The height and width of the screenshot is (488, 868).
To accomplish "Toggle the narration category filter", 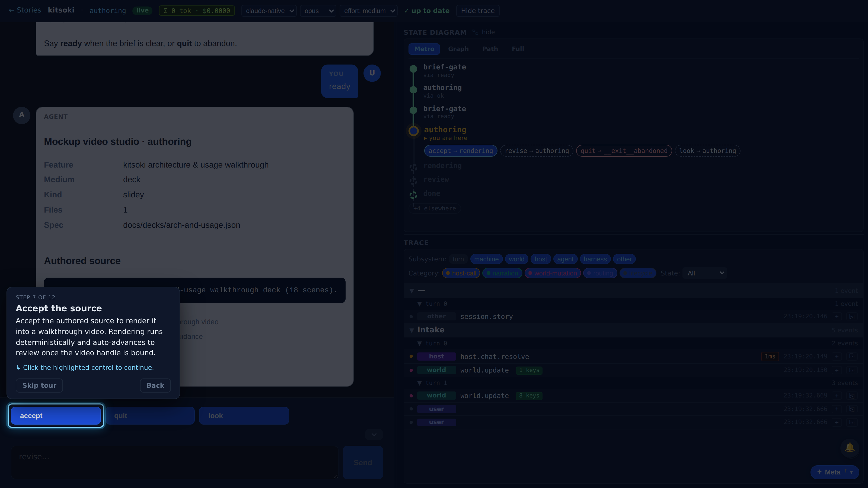I will (502, 273).
